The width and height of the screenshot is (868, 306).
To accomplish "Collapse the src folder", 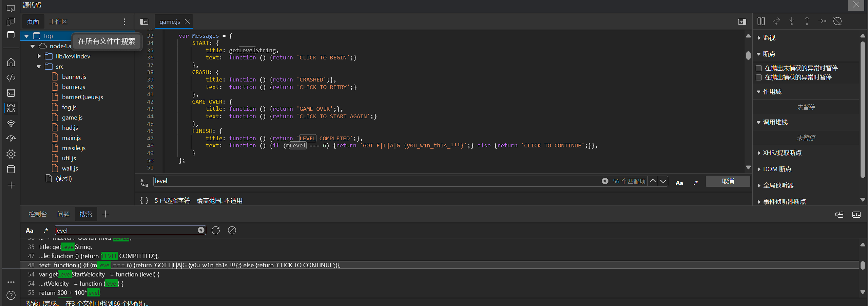I will click(x=39, y=67).
